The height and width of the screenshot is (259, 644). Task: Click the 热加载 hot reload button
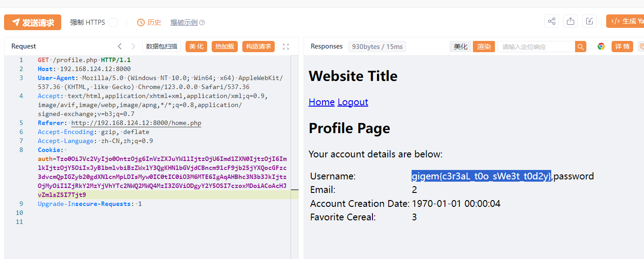tap(225, 46)
